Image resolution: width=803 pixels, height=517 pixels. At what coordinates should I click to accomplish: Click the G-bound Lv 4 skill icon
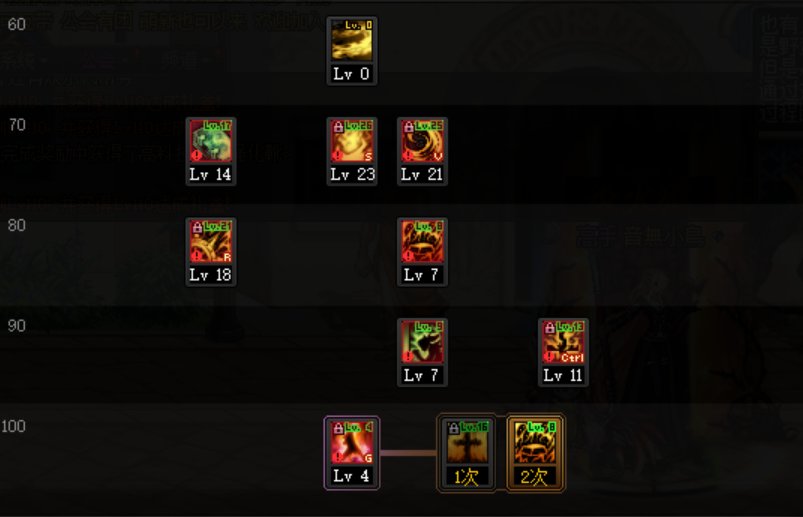click(352, 442)
